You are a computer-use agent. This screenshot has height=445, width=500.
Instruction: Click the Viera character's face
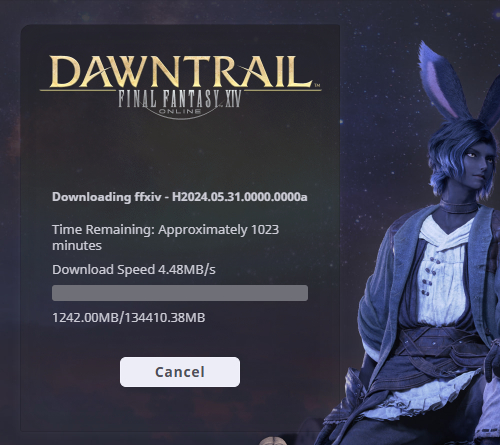pyautogui.click(x=476, y=162)
